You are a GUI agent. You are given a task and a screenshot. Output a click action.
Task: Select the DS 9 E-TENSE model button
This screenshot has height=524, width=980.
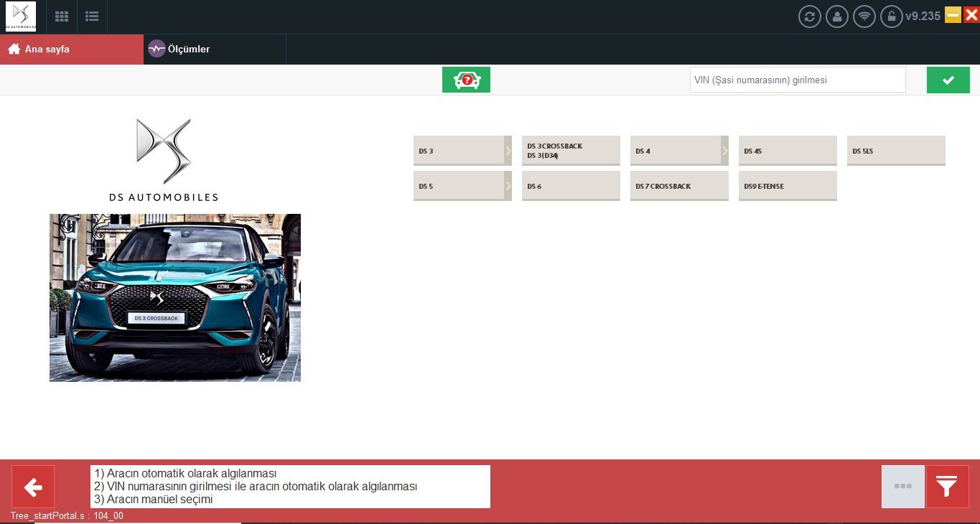[x=788, y=186]
